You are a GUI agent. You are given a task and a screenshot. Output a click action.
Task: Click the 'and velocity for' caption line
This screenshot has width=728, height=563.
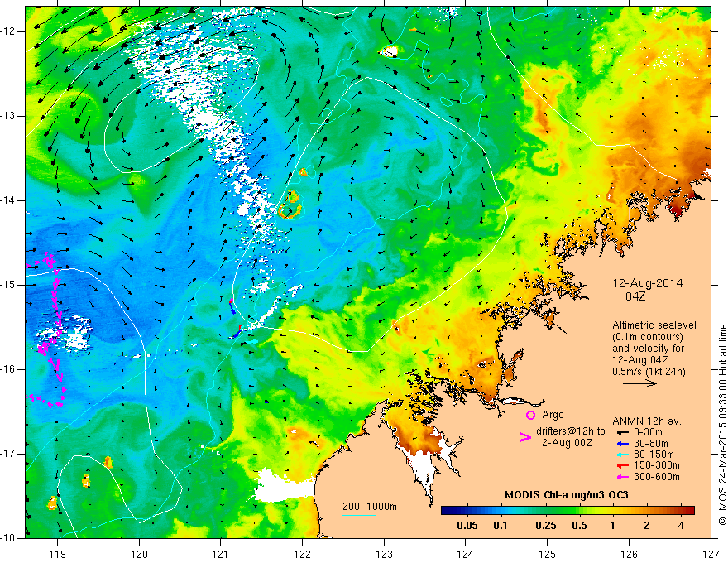point(648,349)
